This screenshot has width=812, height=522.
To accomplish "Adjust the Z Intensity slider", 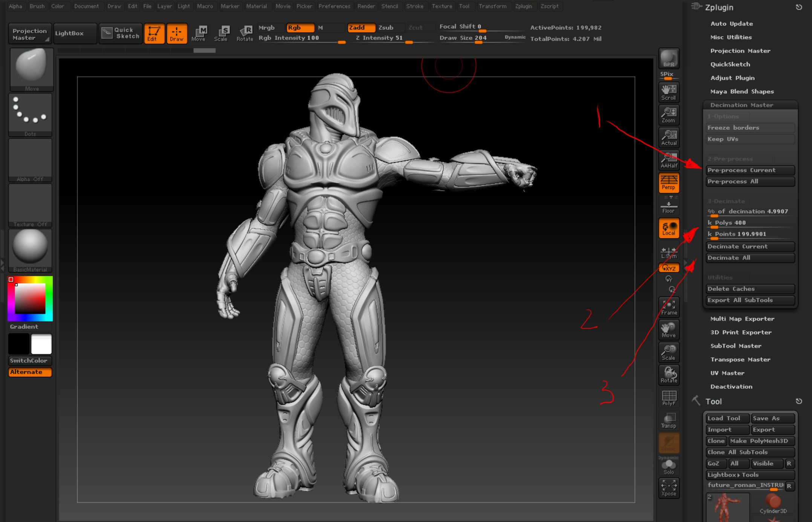I will click(409, 43).
